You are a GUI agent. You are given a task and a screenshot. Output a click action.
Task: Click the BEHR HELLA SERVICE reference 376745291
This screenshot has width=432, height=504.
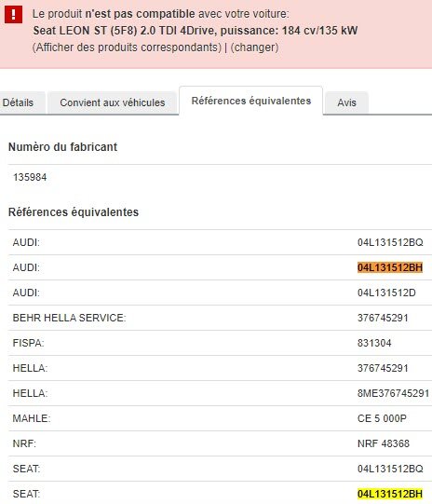[383, 318]
